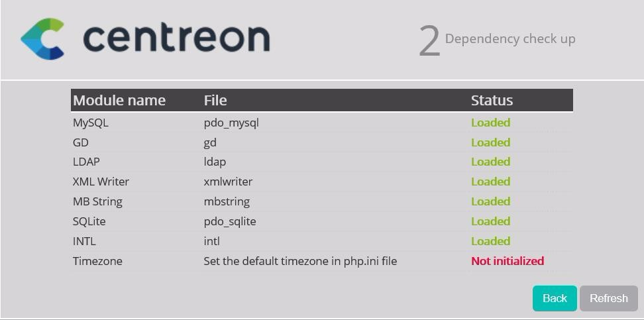Click the Module name column header
This screenshot has width=644, height=320.
click(119, 100)
